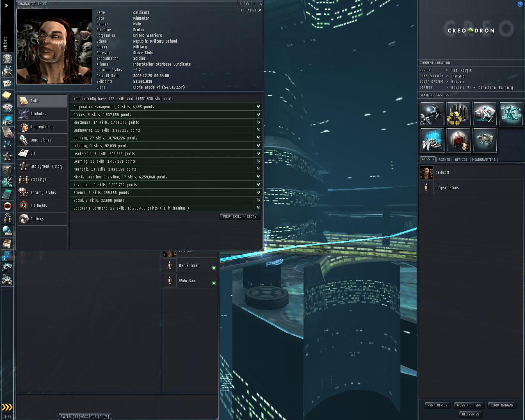Click the orange lifebuoy help icon
This screenshot has width=525, height=420.
[x=7, y=206]
